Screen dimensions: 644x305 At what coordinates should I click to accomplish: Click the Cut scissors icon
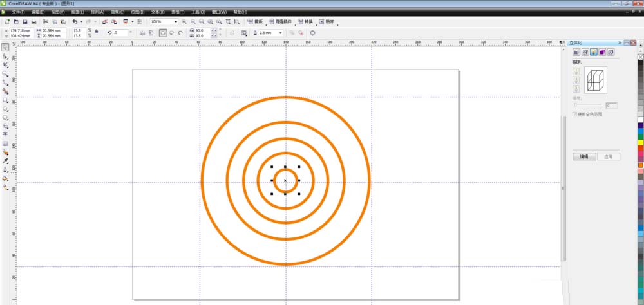pos(45,22)
